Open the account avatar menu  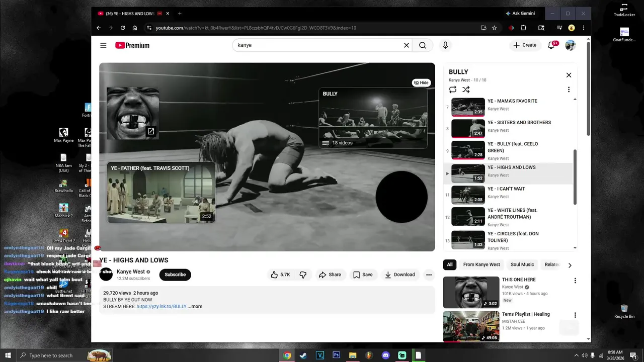(570, 45)
